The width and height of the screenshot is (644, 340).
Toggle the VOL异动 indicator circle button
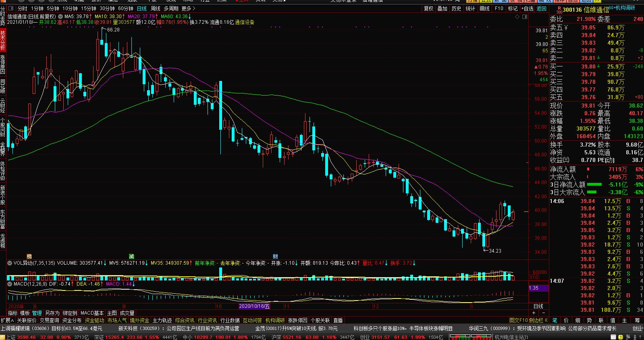pyautogui.click(x=10, y=263)
